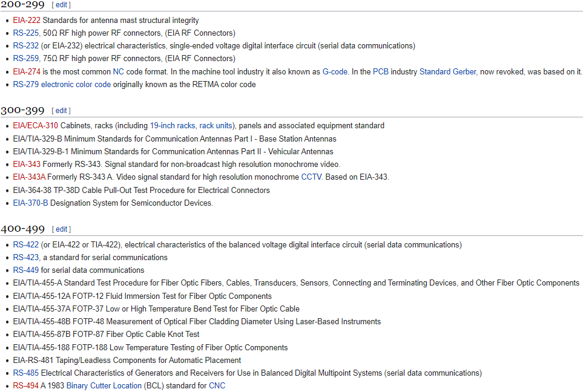
Task: Open the RS-422 link
Action: click(26, 245)
